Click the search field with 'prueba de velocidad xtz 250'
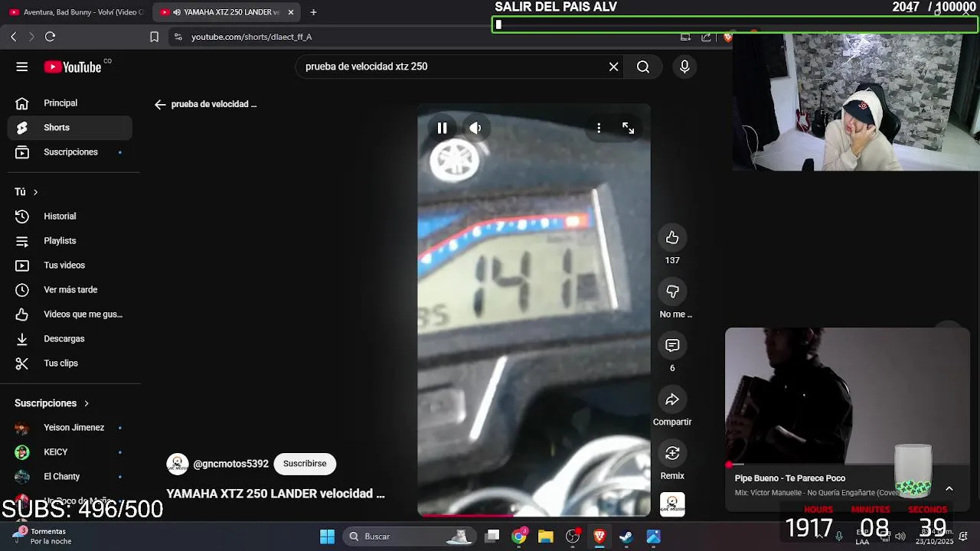980x551 pixels. point(452,67)
